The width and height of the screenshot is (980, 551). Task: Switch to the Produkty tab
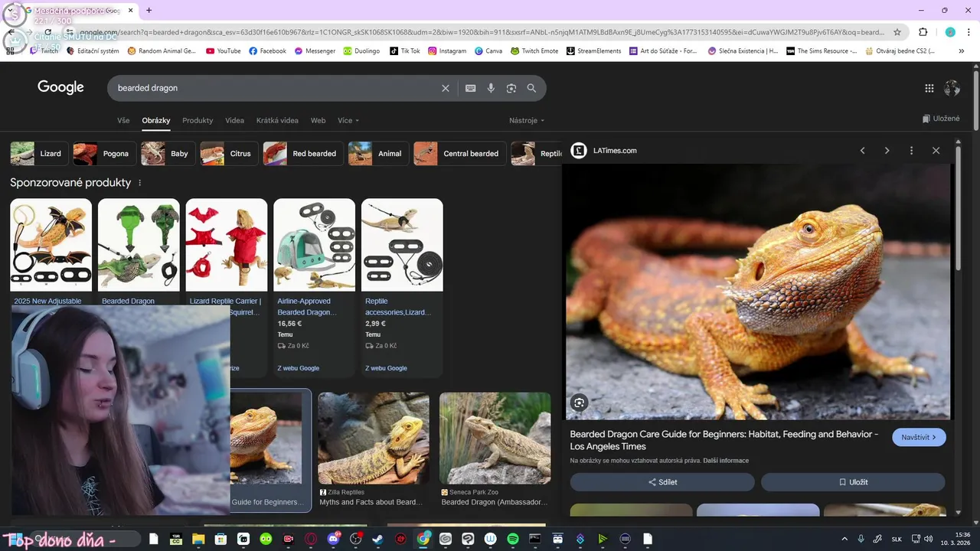tap(198, 121)
